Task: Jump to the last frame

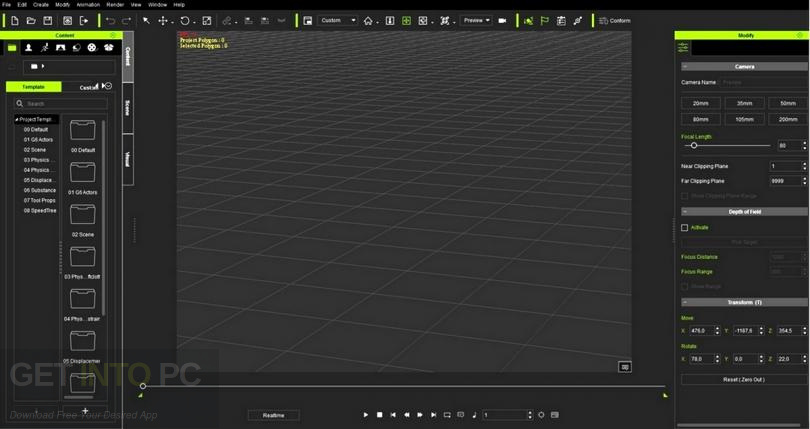Action: click(433, 415)
